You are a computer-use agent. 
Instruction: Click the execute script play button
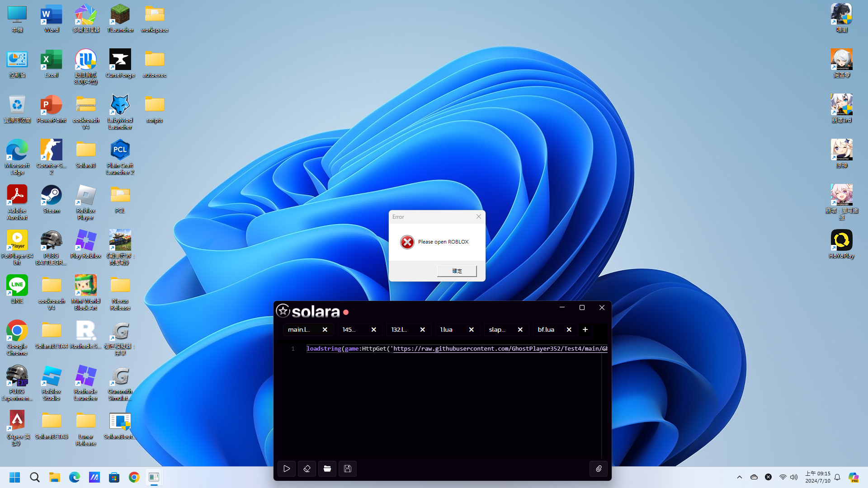click(x=287, y=469)
